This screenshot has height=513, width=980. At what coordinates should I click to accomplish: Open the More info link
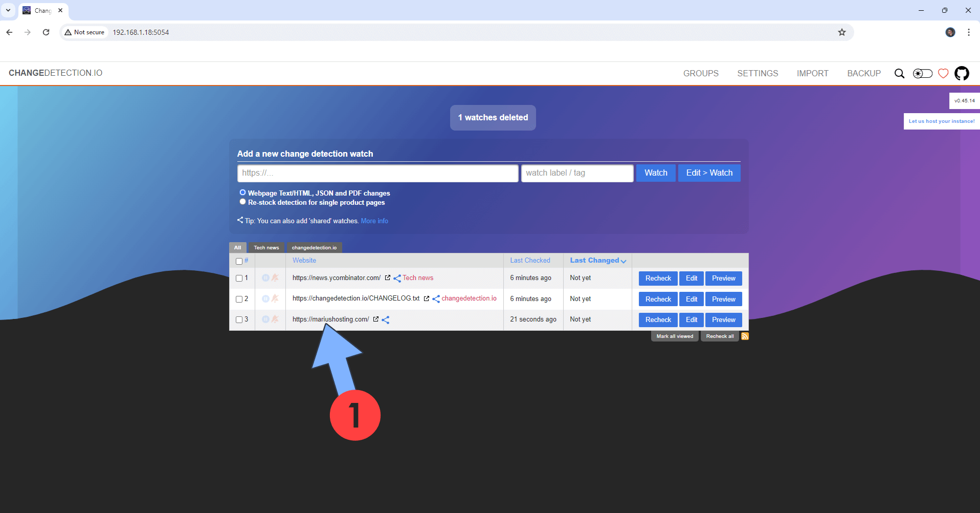[x=374, y=221]
